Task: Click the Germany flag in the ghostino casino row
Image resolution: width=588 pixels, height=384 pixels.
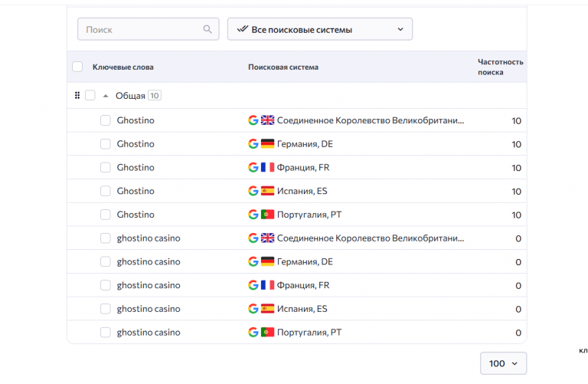Action: coord(267,262)
